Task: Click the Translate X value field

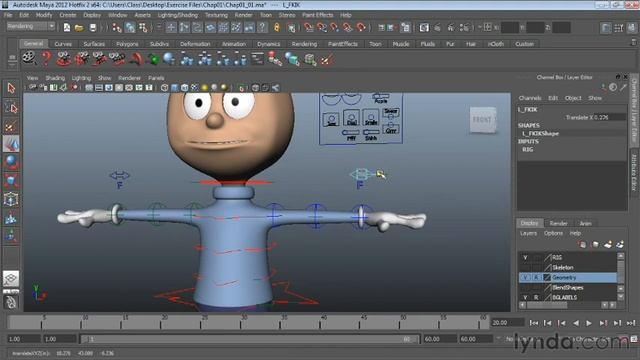Action: click(x=610, y=118)
